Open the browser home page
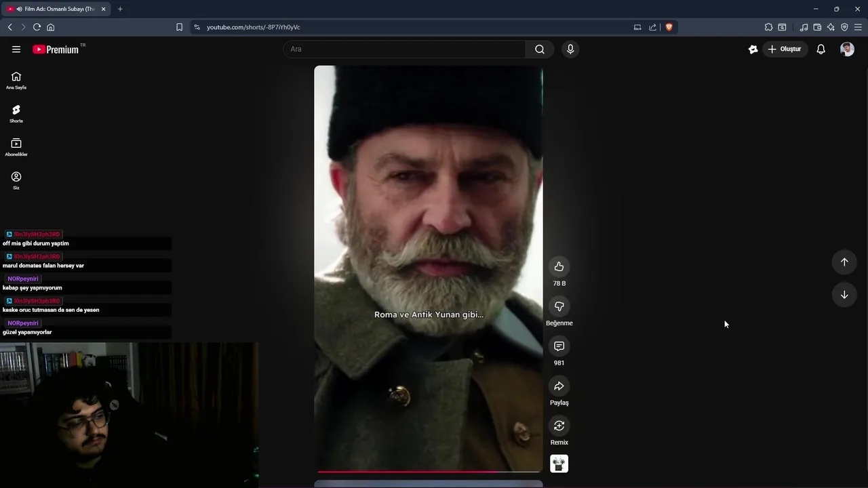 pos(50,27)
